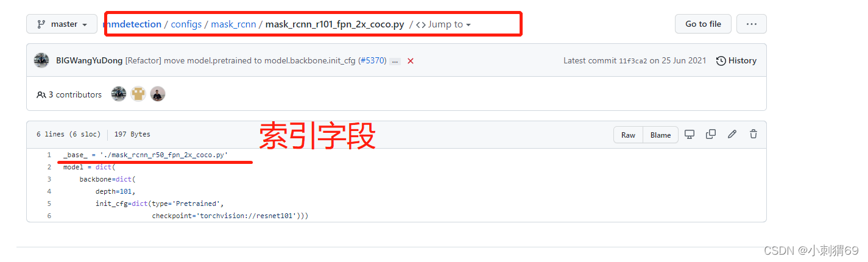Viewport: 868px width, 262px height.
Task: Open pull request #5370 link
Action: pyautogui.click(x=372, y=61)
